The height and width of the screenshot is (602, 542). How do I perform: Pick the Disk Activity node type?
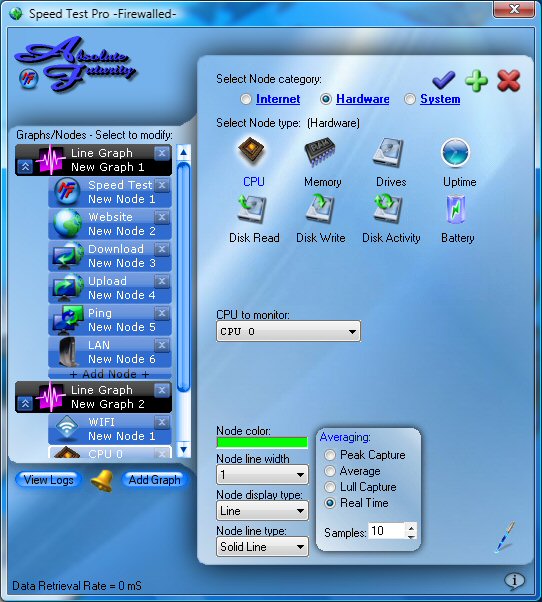pyautogui.click(x=388, y=208)
